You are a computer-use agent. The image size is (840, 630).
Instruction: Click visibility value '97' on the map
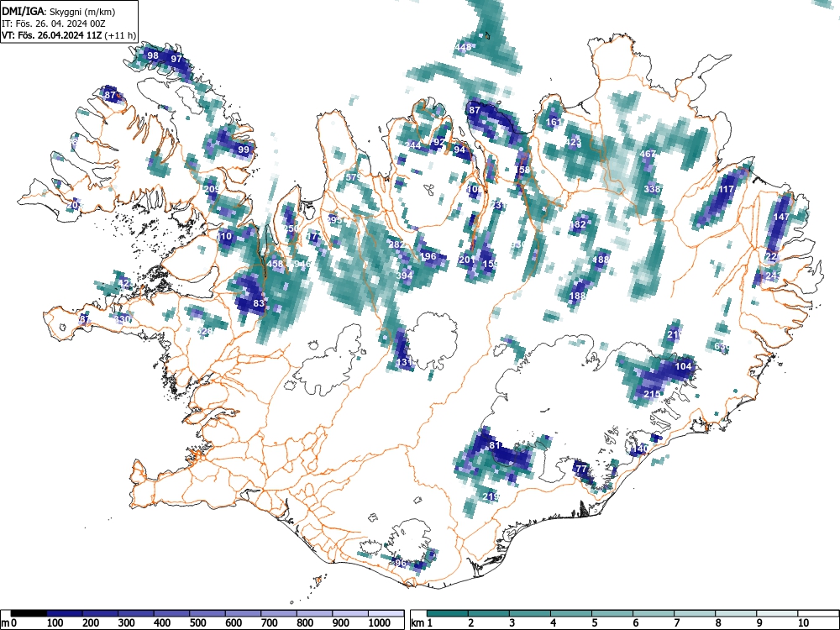point(176,59)
